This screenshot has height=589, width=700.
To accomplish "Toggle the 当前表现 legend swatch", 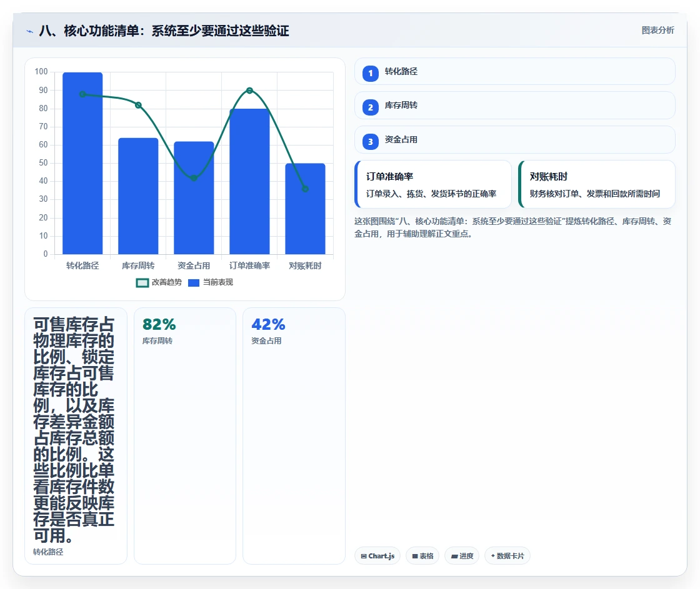I will click(193, 283).
